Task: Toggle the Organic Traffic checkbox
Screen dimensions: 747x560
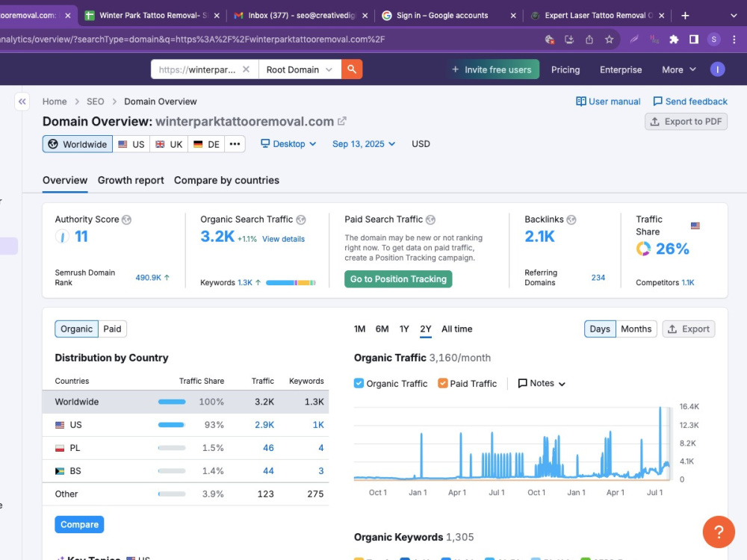Action: pyautogui.click(x=359, y=383)
